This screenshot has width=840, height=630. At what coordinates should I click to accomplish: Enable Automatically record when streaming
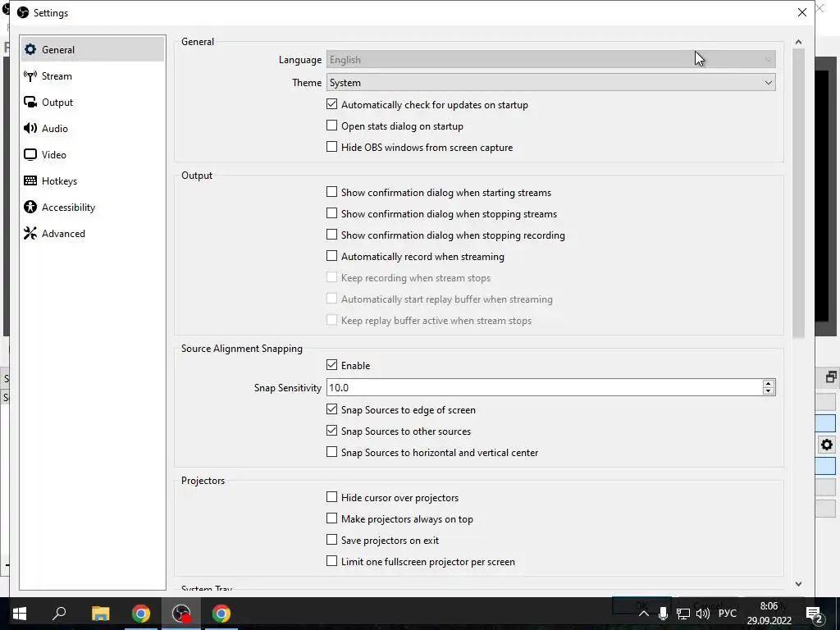coord(331,256)
